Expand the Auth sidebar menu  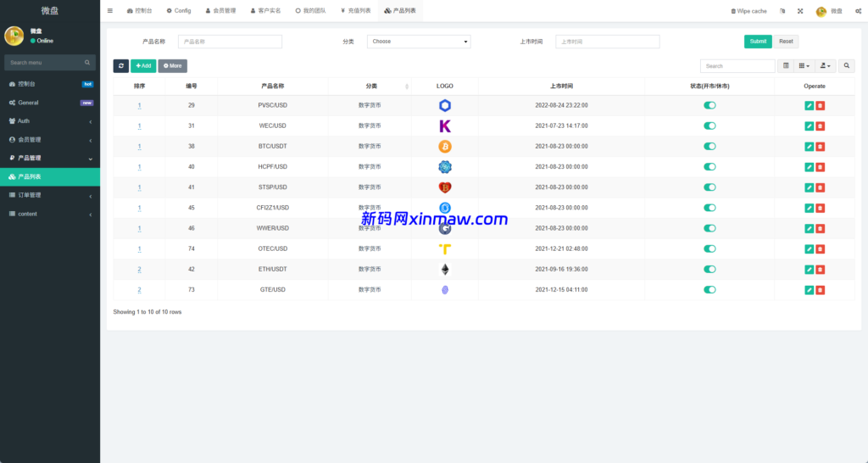[x=50, y=120]
